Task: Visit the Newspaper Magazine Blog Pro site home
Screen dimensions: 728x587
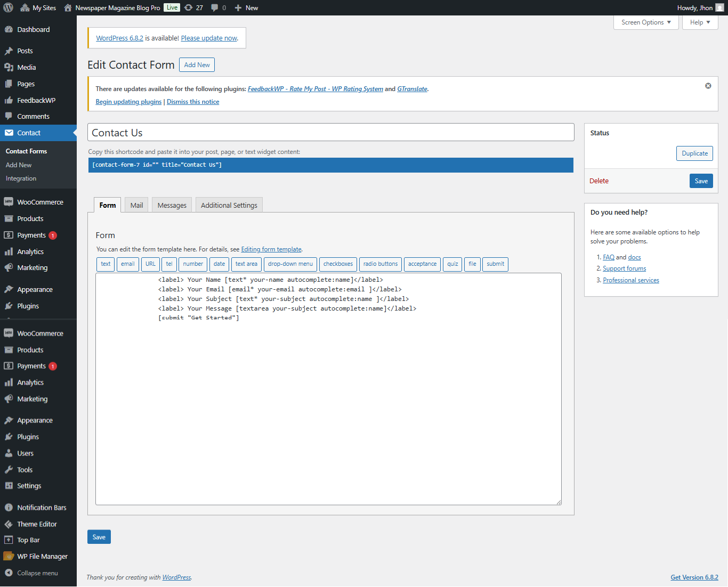Action: tap(112, 7)
